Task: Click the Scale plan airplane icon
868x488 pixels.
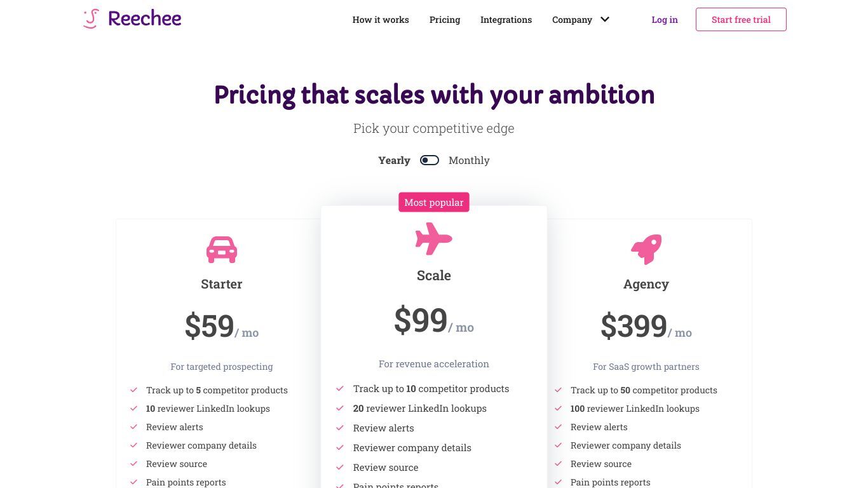Action: click(x=434, y=239)
